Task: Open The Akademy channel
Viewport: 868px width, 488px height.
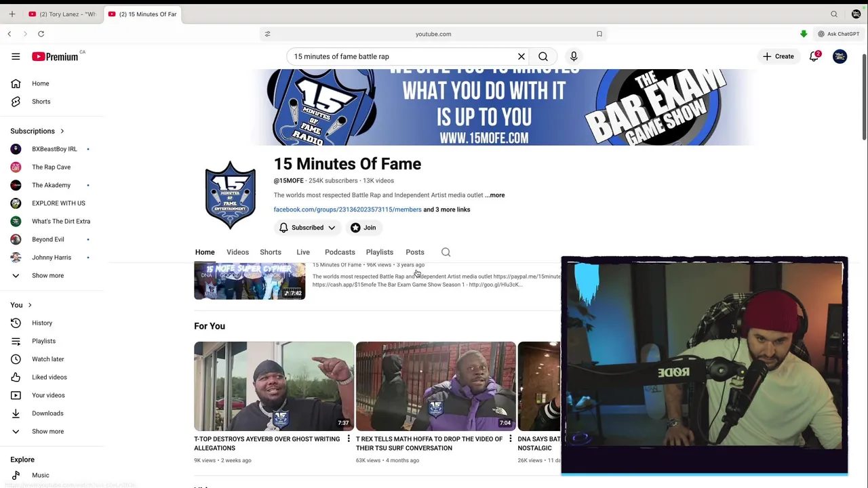Action: pyautogui.click(x=52, y=185)
